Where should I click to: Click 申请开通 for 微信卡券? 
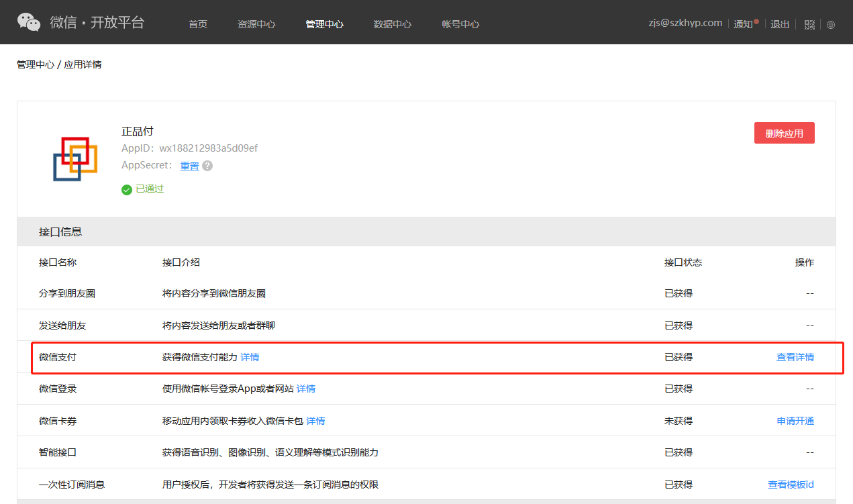pos(795,421)
